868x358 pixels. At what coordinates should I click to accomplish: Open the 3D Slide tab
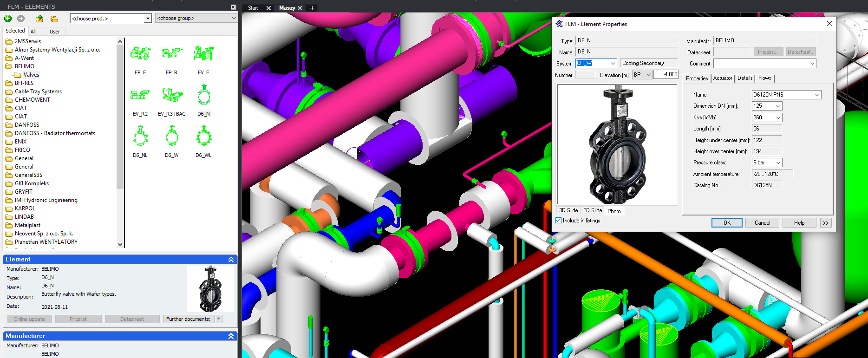(568, 211)
